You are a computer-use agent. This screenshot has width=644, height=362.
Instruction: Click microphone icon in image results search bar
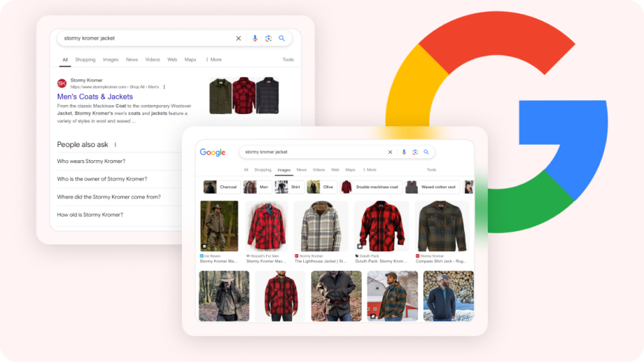pyautogui.click(x=403, y=152)
